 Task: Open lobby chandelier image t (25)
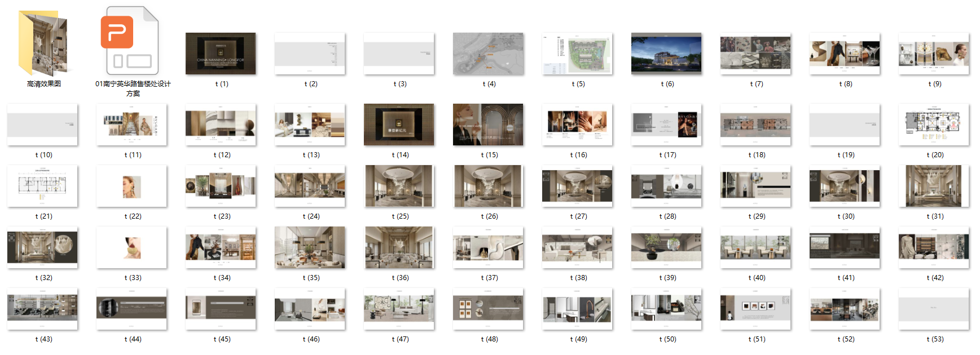pos(399,186)
